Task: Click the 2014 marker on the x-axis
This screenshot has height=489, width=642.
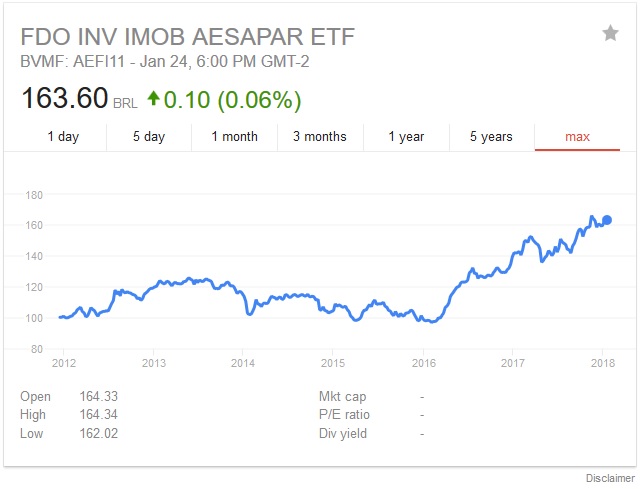Action: click(244, 362)
